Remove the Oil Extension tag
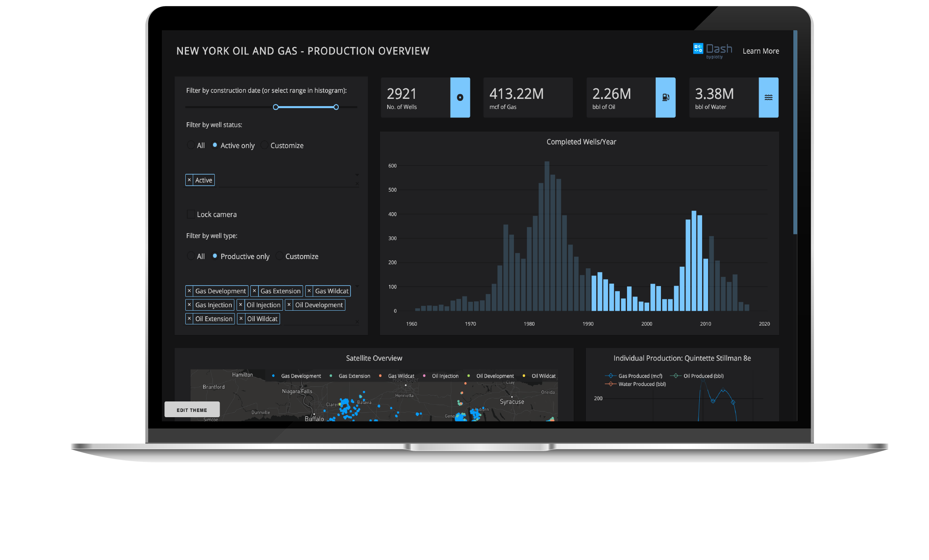929x560 pixels. 189,319
